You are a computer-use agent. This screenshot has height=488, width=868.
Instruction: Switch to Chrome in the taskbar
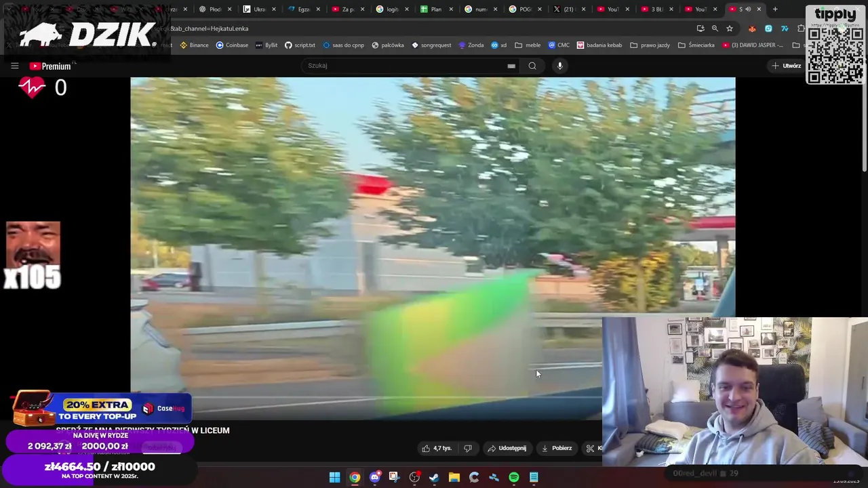pos(355,478)
